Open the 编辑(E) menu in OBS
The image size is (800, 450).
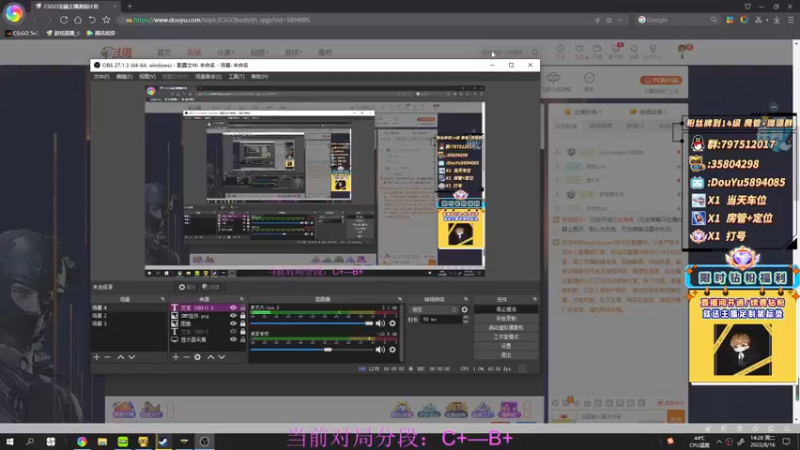tap(124, 77)
